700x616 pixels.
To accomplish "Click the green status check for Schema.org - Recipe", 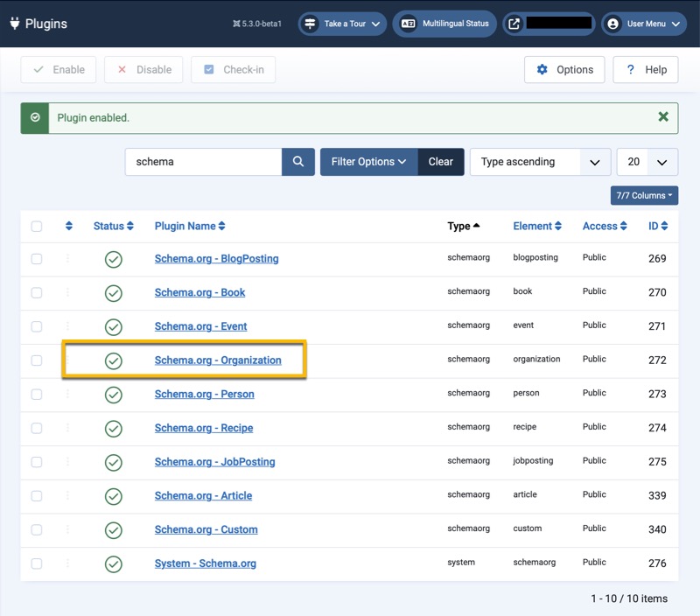I will tap(114, 428).
